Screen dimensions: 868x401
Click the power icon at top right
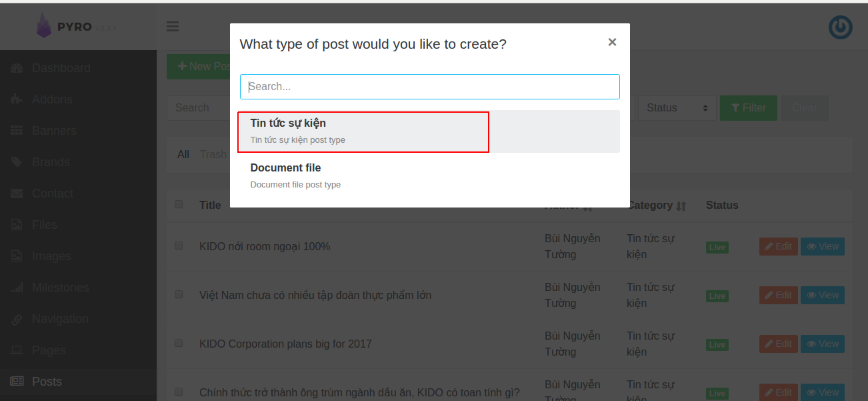[840, 27]
